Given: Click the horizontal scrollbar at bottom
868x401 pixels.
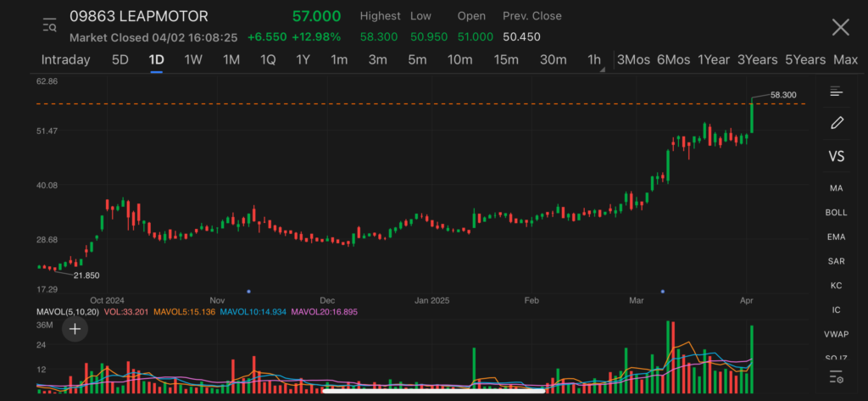Looking at the screenshot, I should [433, 391].
